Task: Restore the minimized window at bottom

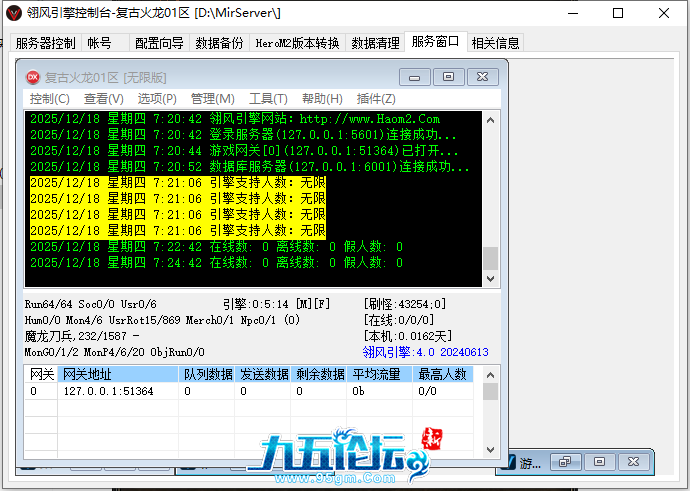Action: pyautogui.click(x=565, y=462)
